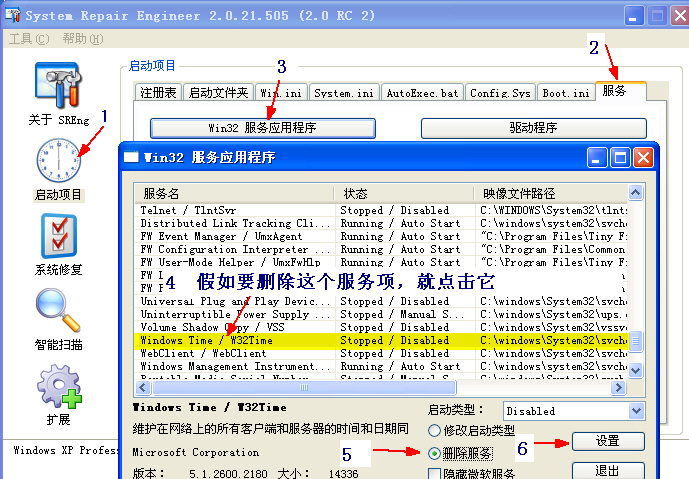Screen dimensions: 689x479
Task: Open the 扩展 gear icon
Action: [59, 386]
